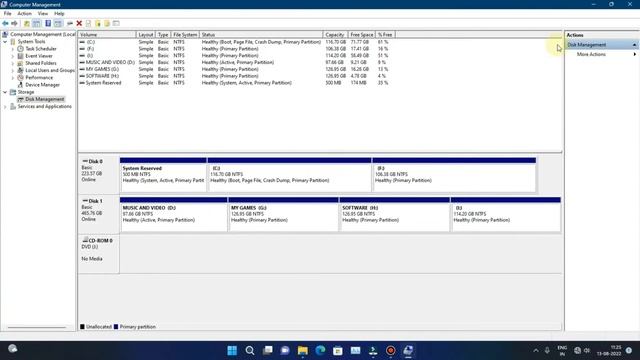The height and width of the screenshot is (360, 640).
Task: Open the View menu
Action: (43, 13)
